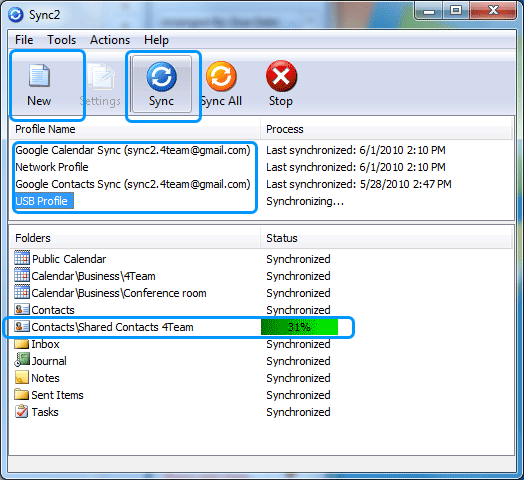Select the Sent Items folder name
524x480 pixels.
coord(57,395)
